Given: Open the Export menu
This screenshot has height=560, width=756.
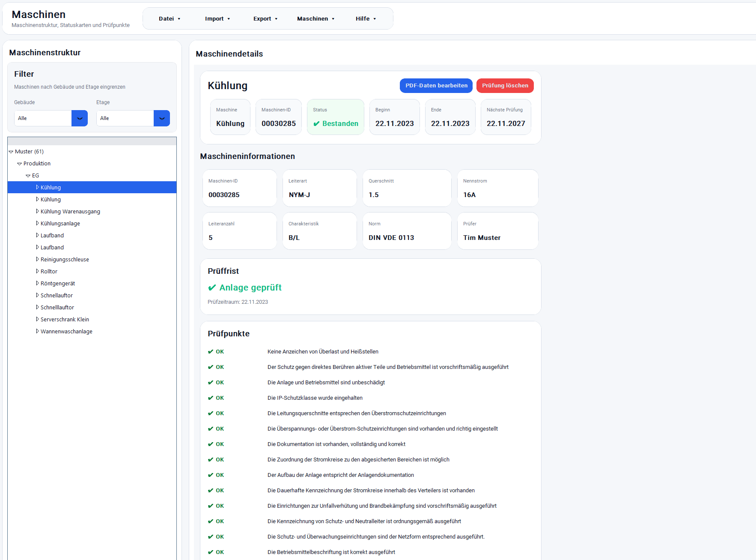Looking at the screenshot, I should pyautogui.click(x=265, y=19).
